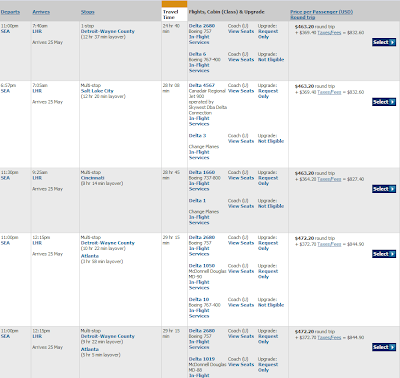Sort results by Stops column
The height and width of the screenshot is (378, 400).
tap(88, 12)
